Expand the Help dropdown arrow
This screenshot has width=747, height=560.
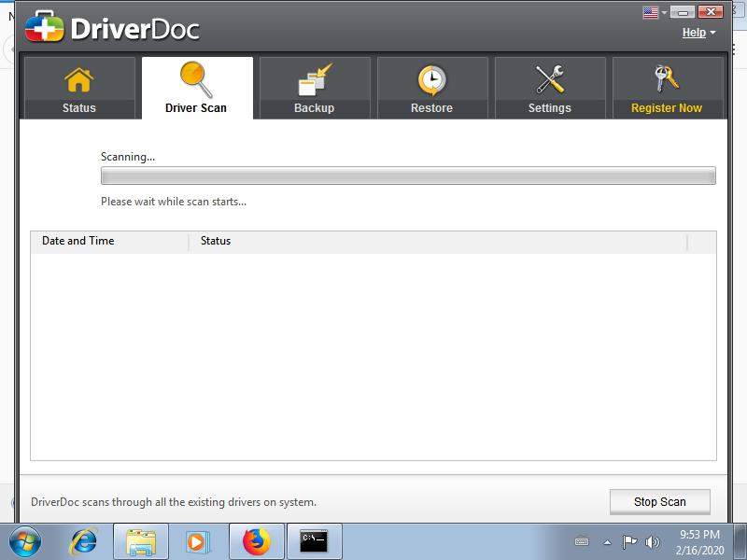click(712, 33)
